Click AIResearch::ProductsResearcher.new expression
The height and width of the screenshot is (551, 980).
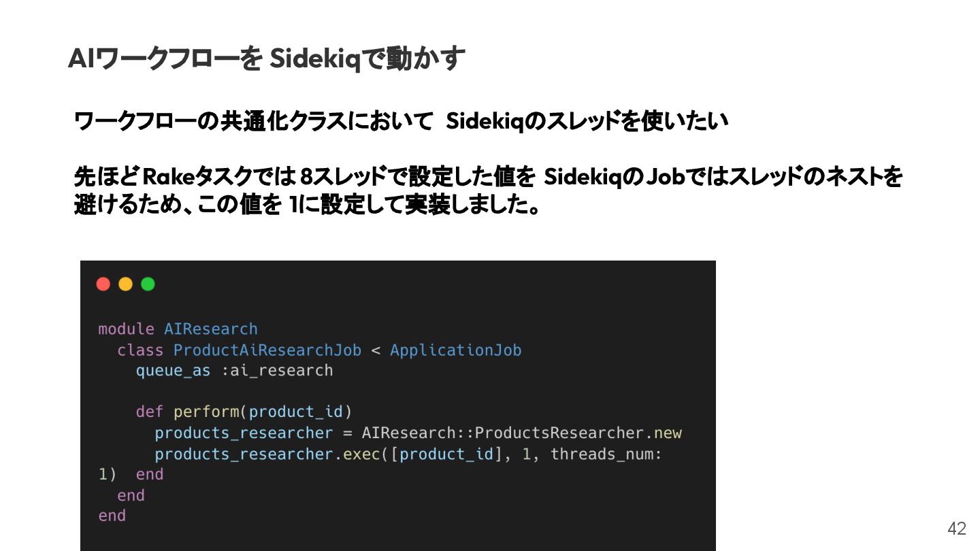[x=521, y=433]
